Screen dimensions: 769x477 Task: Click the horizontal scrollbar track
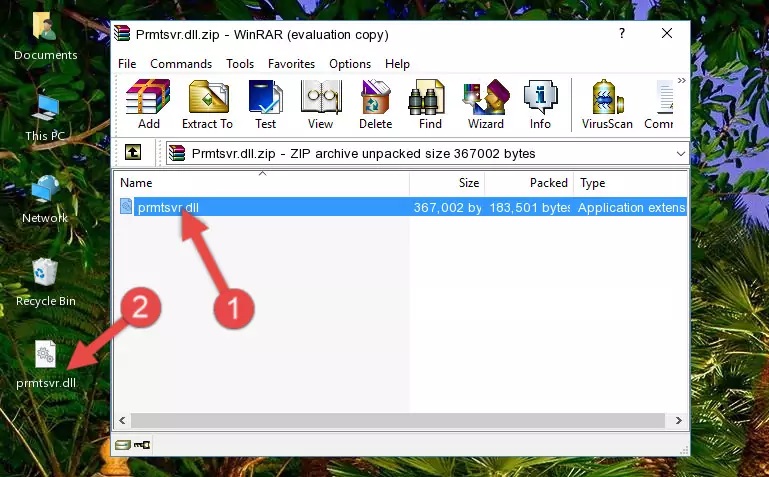point(398,420)
